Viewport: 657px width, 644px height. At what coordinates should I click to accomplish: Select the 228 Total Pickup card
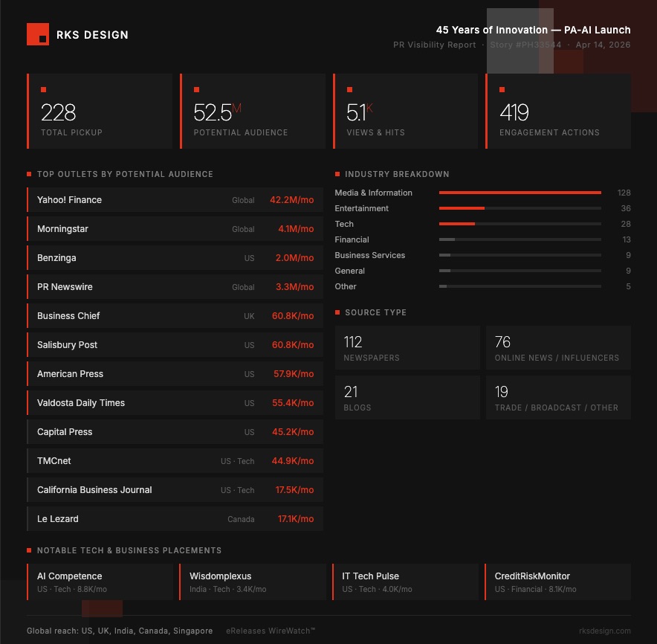tap(100, 111)
